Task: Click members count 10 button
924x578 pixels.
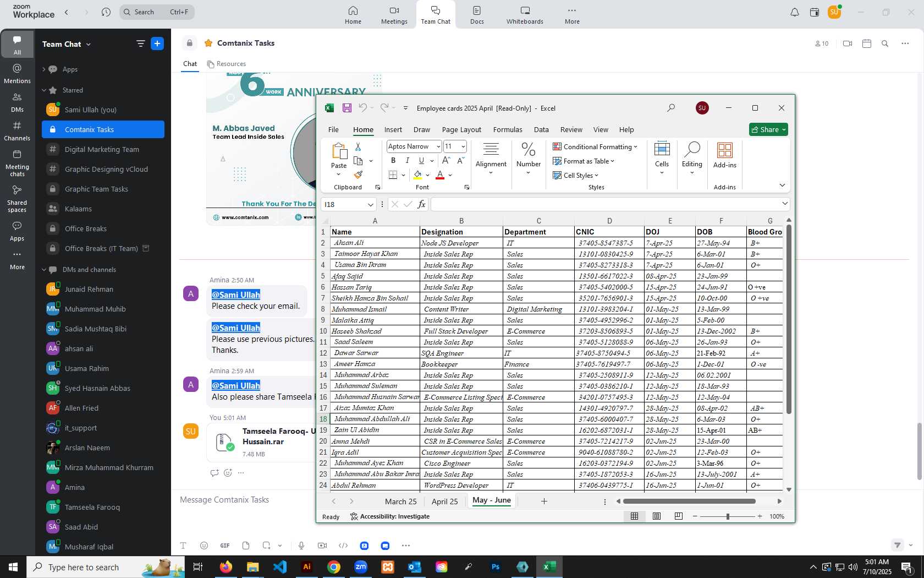Action: [822, 43]
